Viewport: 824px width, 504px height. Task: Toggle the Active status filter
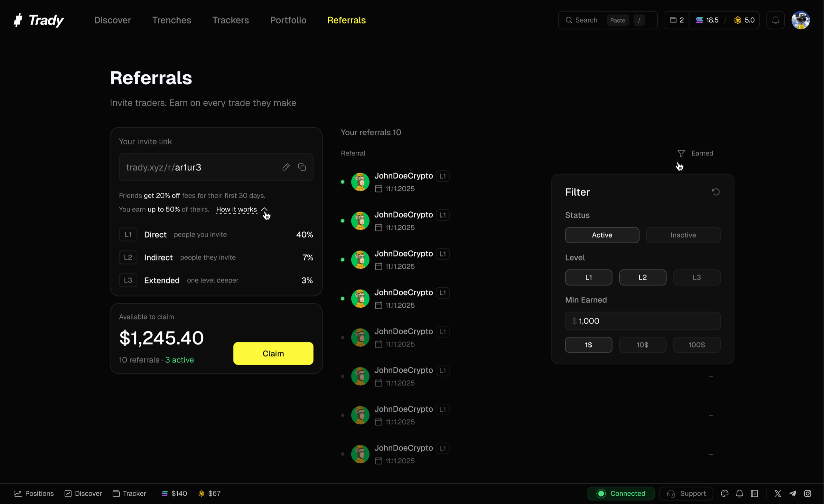[x=602, y=235]
